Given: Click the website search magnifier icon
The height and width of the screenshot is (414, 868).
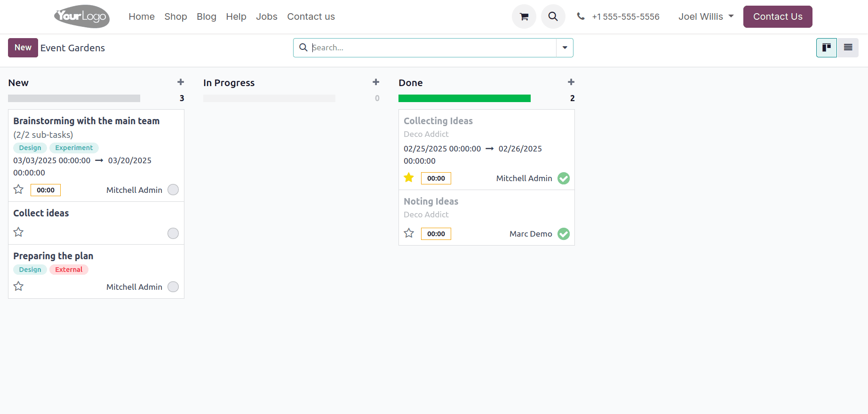Looking at the screenshot, I should 553,16.
